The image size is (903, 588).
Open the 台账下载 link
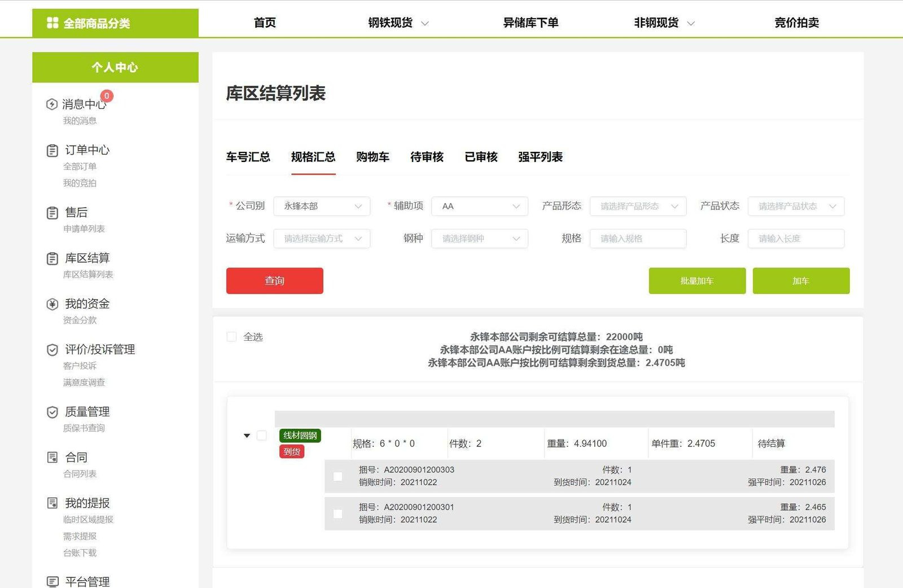click(80, 552)
